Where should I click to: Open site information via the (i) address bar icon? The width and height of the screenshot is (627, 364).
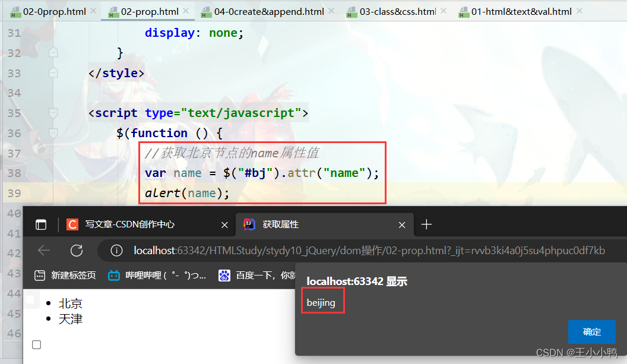click(116, 251)
